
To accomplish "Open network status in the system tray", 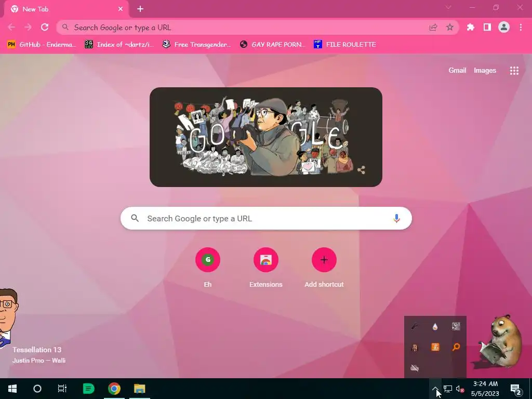I will click(x=447, y=389).
